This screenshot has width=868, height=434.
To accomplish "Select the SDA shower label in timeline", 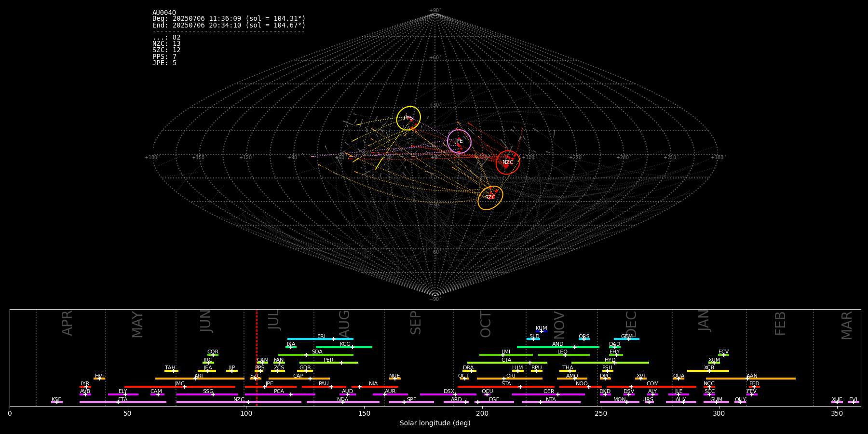I will [x=317, y=352].
